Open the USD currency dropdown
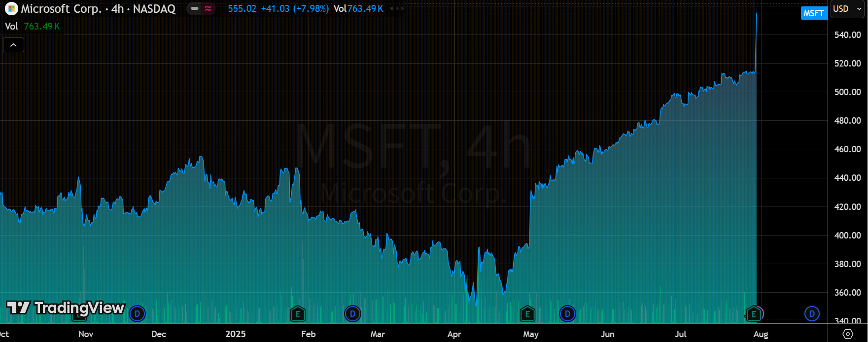Screen dimensions: 868x342 (x=847, y=9)
